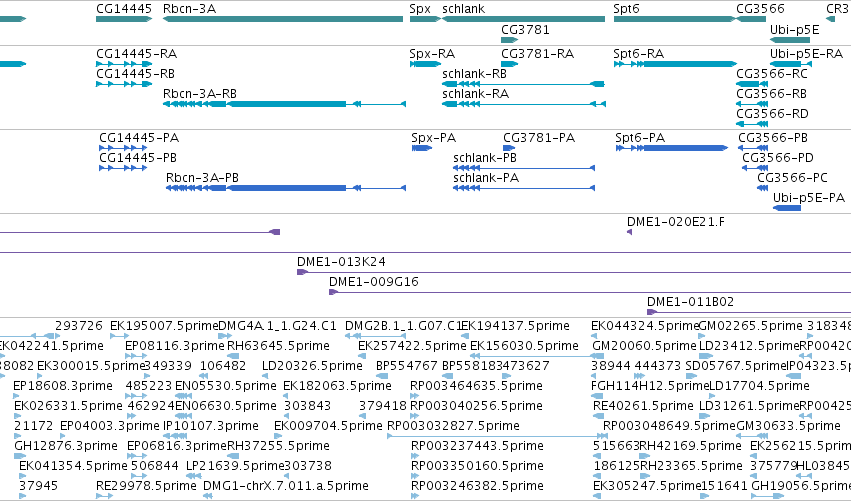Select the CG14445-PB protein label
The width and height of the screenshot is (851, 501).
coord(138,158)
